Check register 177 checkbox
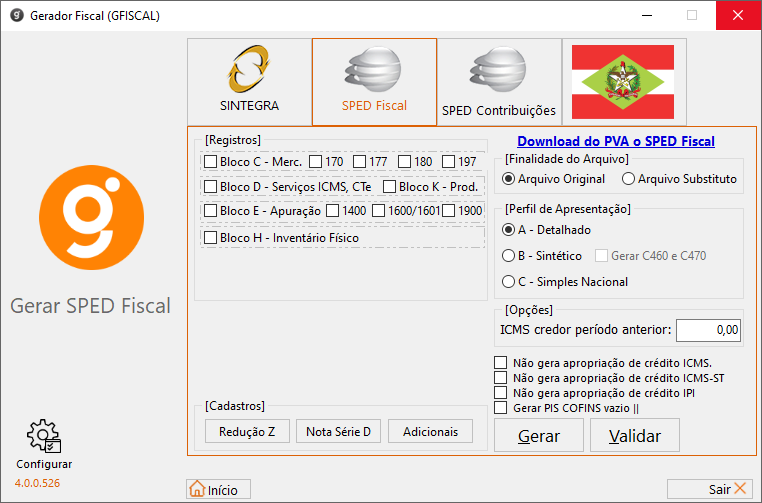The width and height of the screenshot is (762, 503). tap(360, 161)
